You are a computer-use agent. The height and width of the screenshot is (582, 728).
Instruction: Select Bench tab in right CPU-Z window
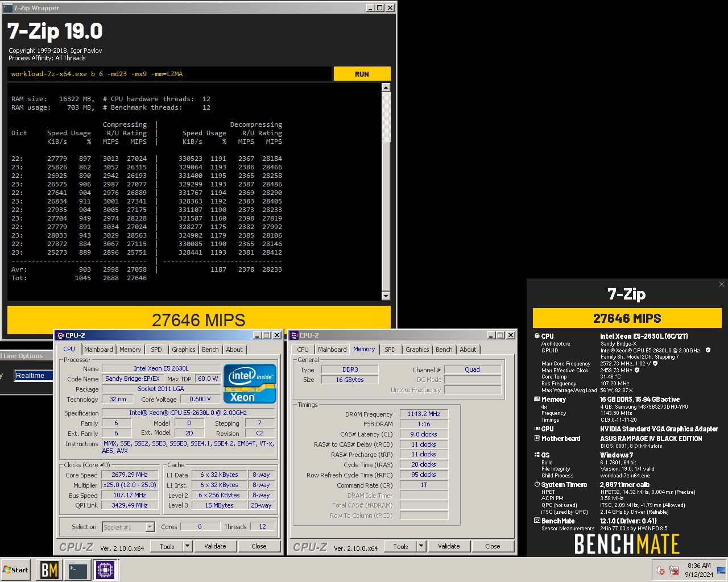tap(444, 350)
